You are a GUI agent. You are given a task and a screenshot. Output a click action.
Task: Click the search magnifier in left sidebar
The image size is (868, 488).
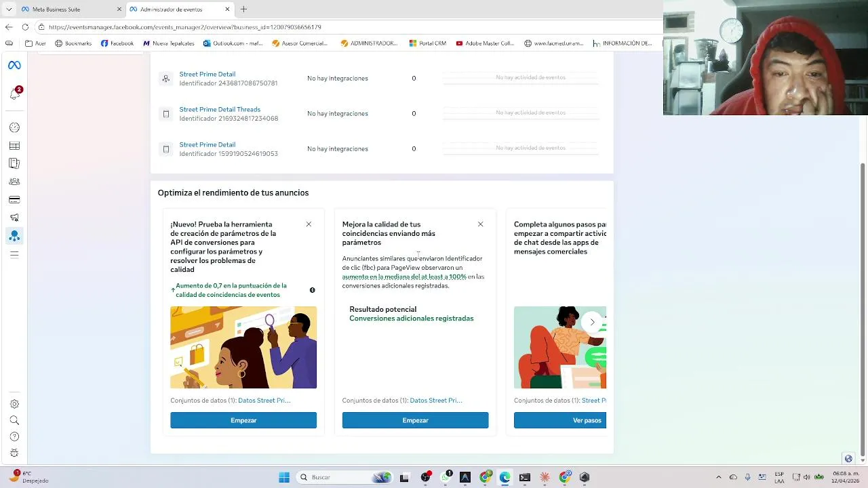(14, 420)
